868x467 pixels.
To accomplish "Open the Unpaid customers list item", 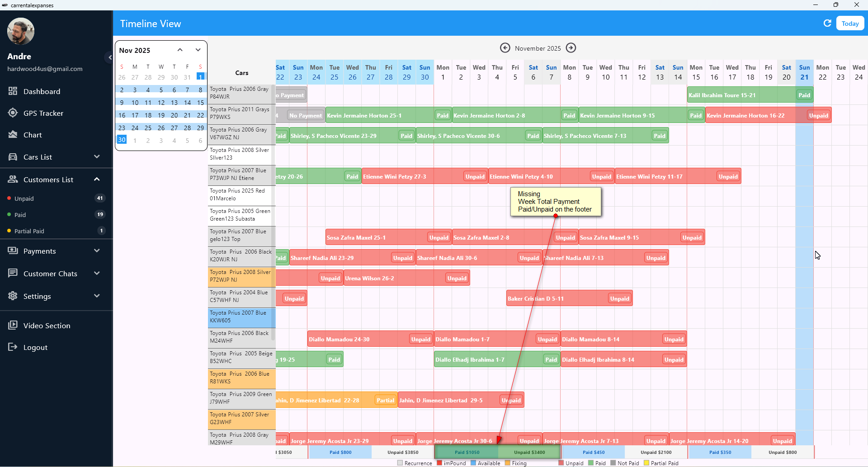I will click(x=24, y=198).
